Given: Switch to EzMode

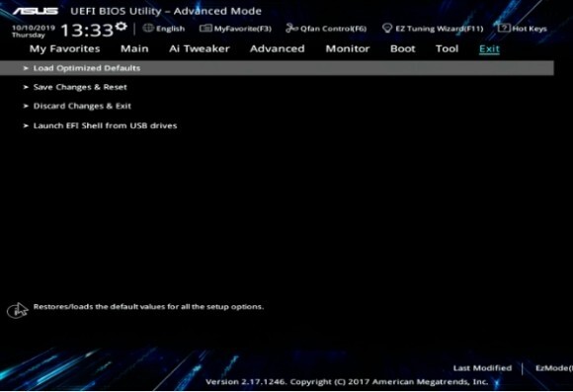Looking at the screenshot, I should coord(554,368).
